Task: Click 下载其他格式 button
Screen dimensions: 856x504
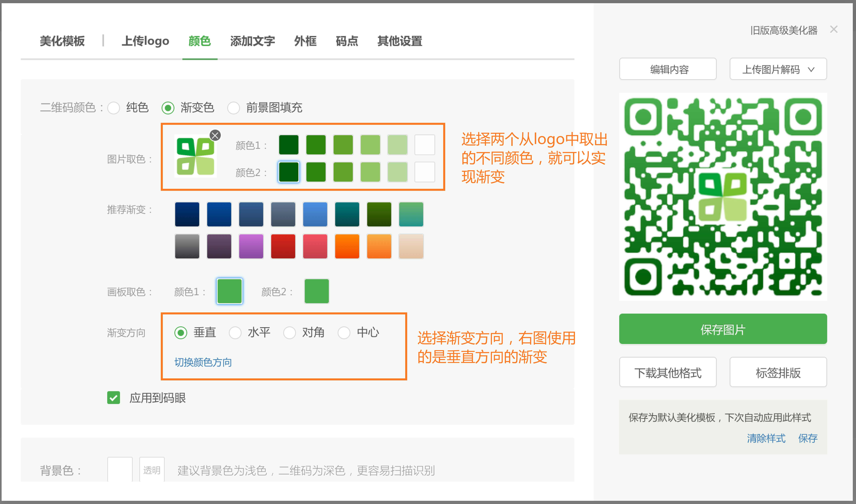Action: click(x=668, y=372)
